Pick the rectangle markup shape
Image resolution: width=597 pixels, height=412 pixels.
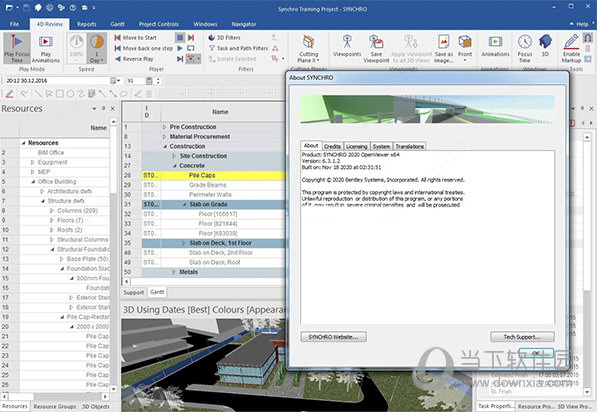pos(60,94)
